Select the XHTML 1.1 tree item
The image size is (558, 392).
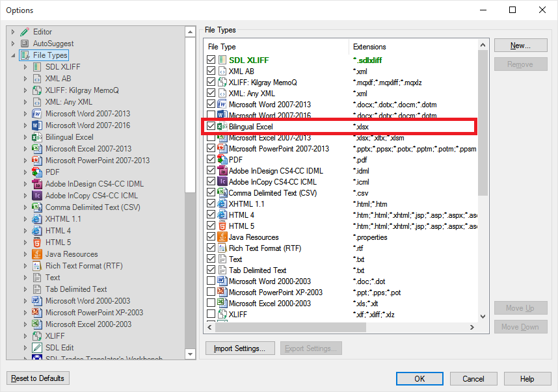click(x=63, y=219)
